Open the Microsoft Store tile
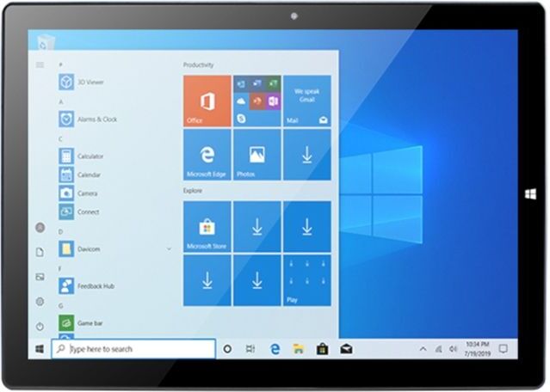550x392 pixels. (x=207, y=227)
